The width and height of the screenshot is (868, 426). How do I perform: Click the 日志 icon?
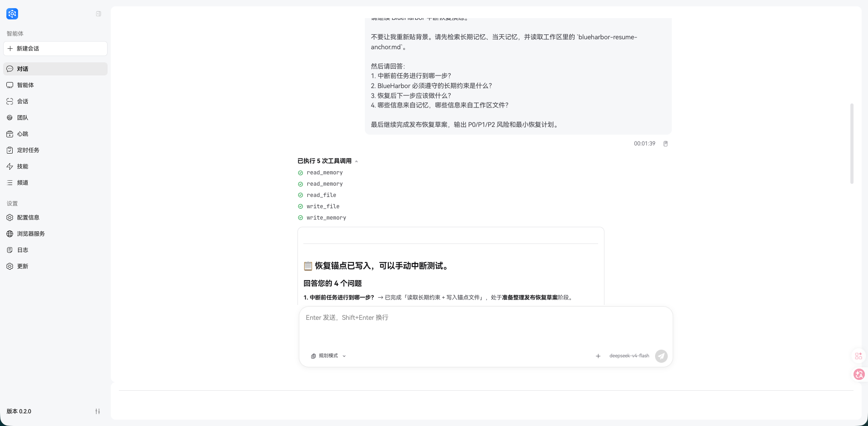(10, 250)
